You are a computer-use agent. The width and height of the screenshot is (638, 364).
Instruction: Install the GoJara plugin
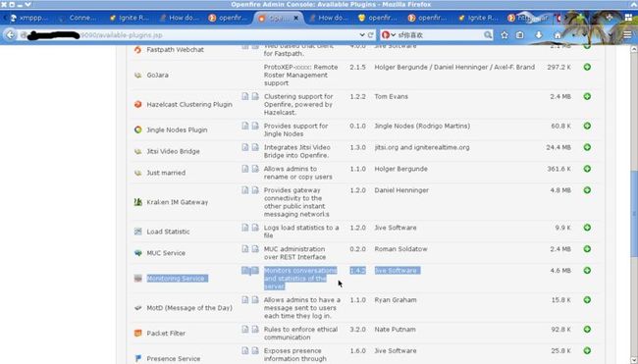[x=587, y=67]
